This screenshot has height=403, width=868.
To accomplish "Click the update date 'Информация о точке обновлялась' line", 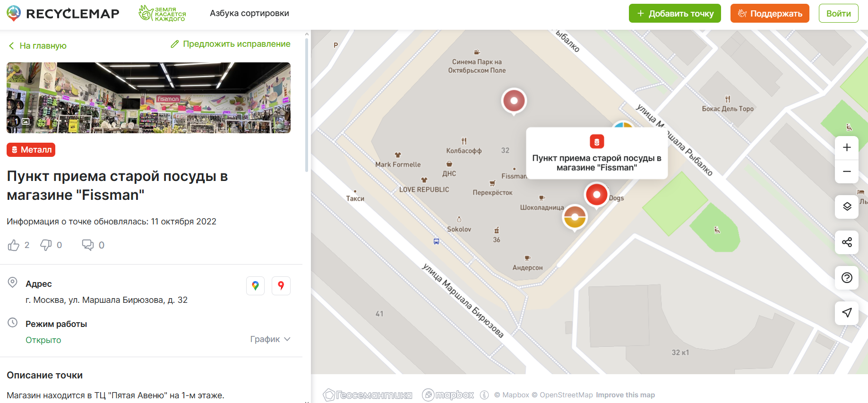I will point(112,222).
